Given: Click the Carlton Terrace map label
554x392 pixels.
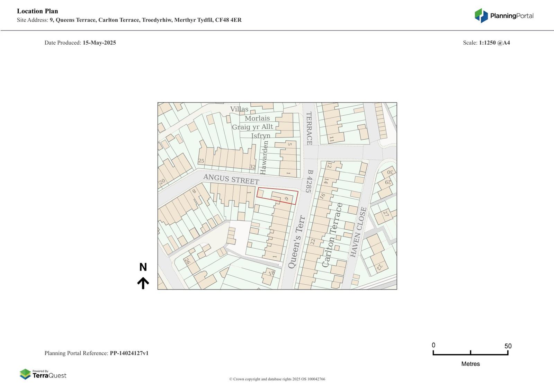Looking at the screenshot, I should tap(332, 235).
